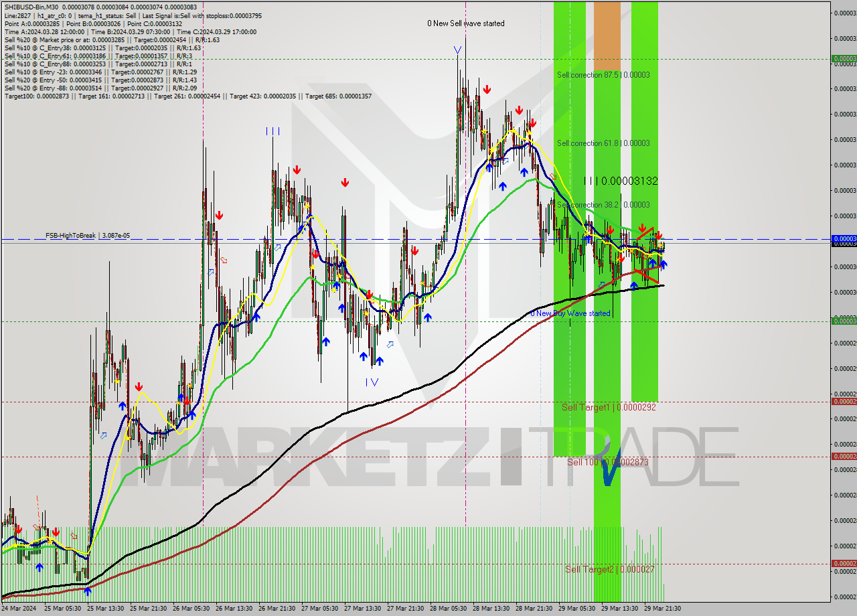Click the '26 Mar 13:30' time axis label
Screen dimensions: 857x616
[x=234, y=609]
